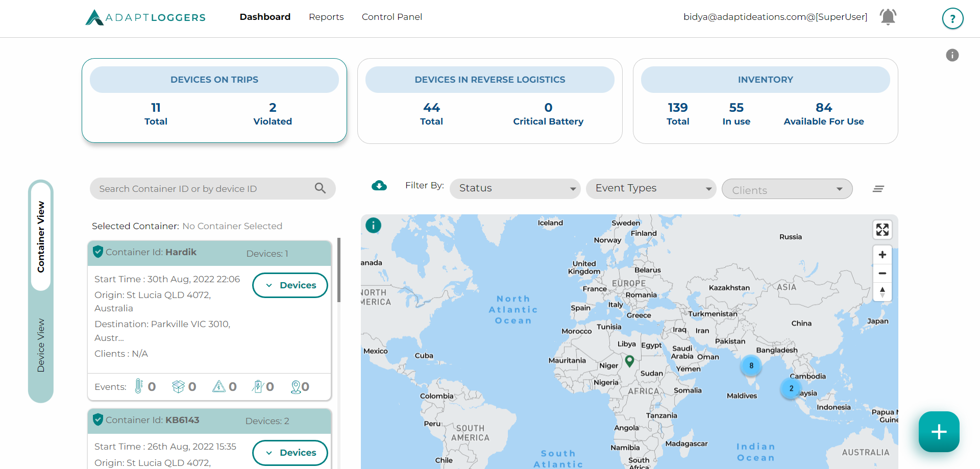Image resolution: width=980 pixels, height=469 pixels.
Task: Click the filter lines icon beside Clients
Action: point(878,189)
